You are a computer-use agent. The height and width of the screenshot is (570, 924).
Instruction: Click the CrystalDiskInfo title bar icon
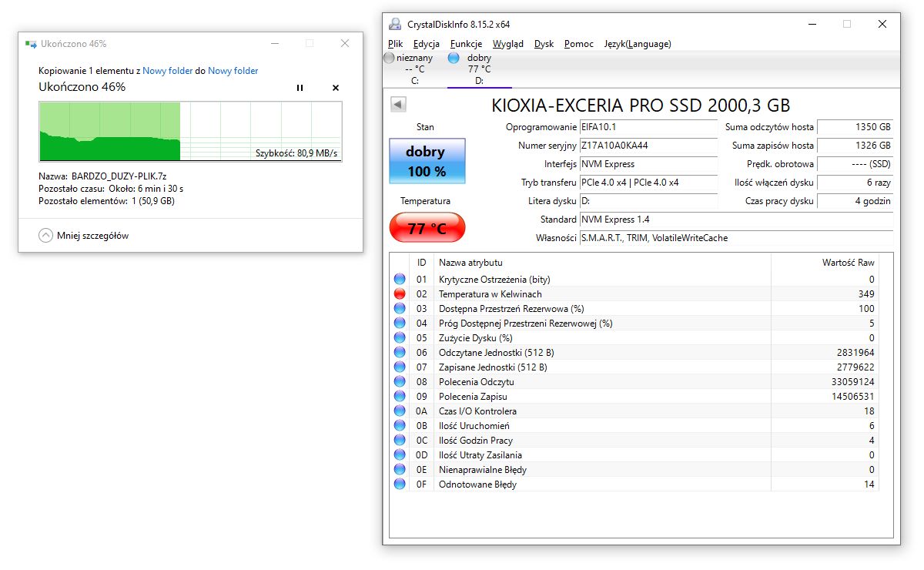tap(395, 24)
